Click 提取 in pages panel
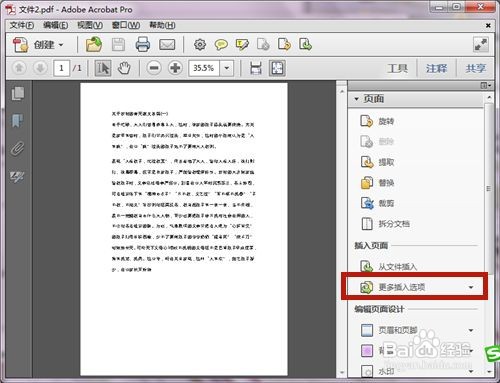Viewport: 500px width, 383px height. pos(378,162)
